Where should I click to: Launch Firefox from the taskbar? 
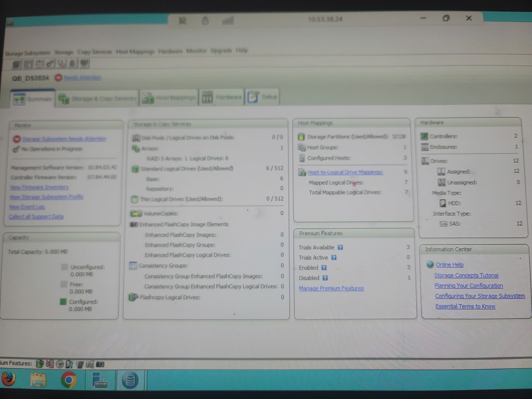click(x=9, y=379)
